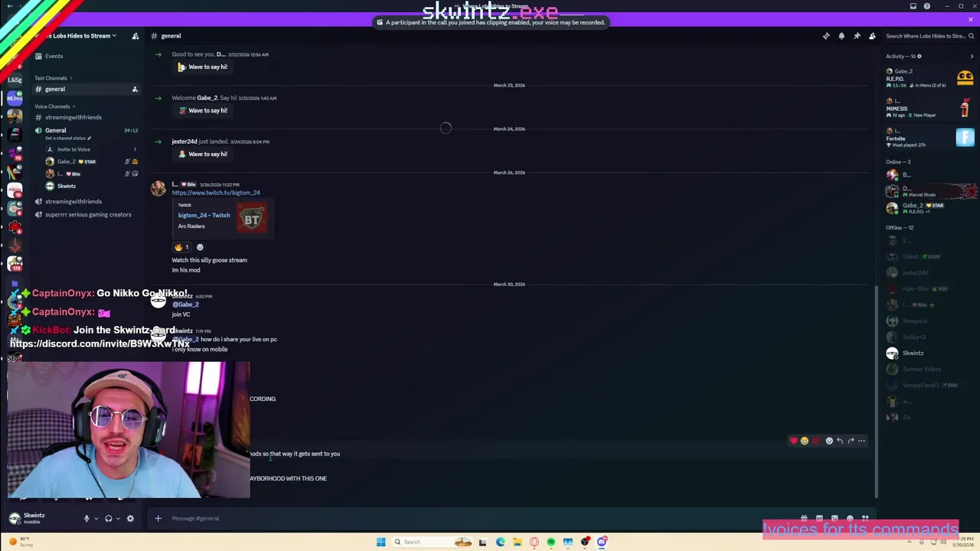This screenshot has height=551, width=980.
Task: Show pinned messages pin icon
Action: 857,36
